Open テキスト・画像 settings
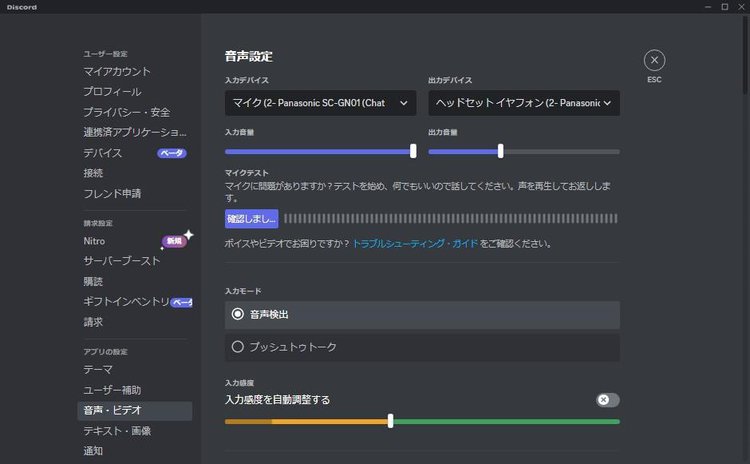The height and width of the screenshot is (464, 750). pos(117,431)
